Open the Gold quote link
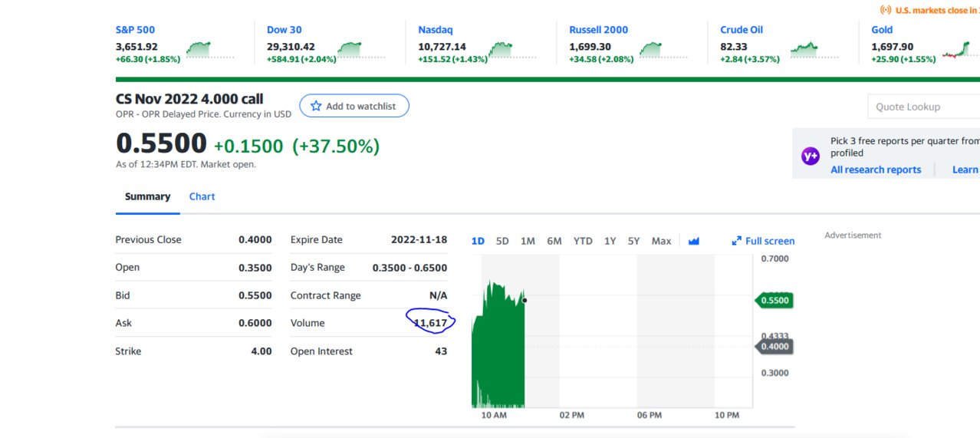 (x=882, y=30)
